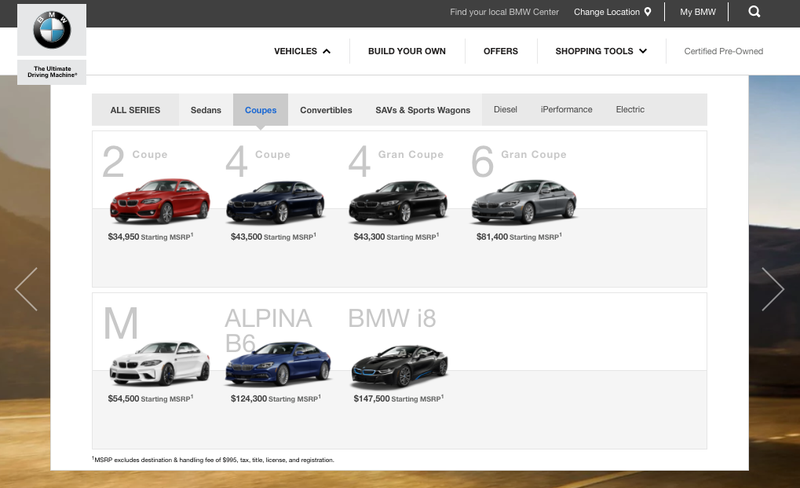Select the blue 4 Series Coupe image
Image resolution: width=800 pixels, height=488 pixels.
pos(276,202)
